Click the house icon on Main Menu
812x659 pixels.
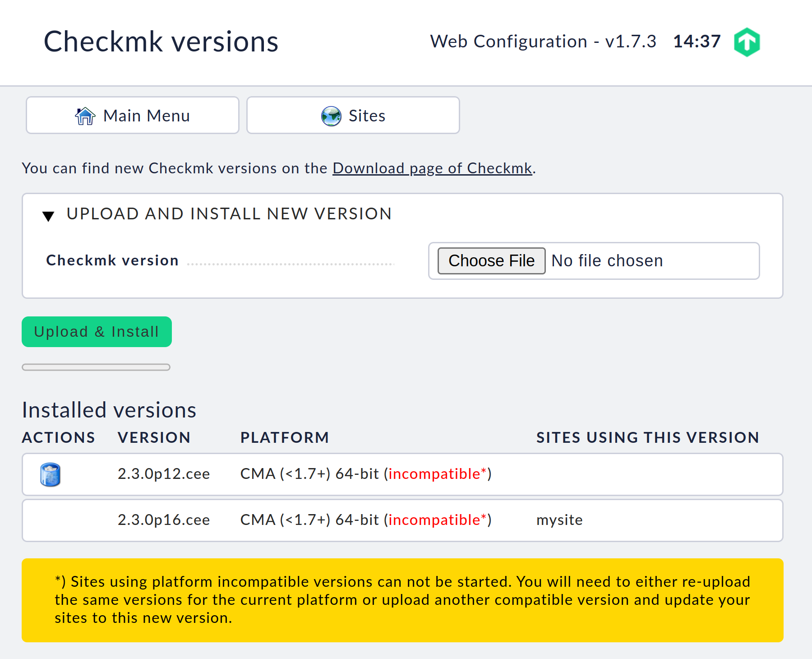coord(85,116)
